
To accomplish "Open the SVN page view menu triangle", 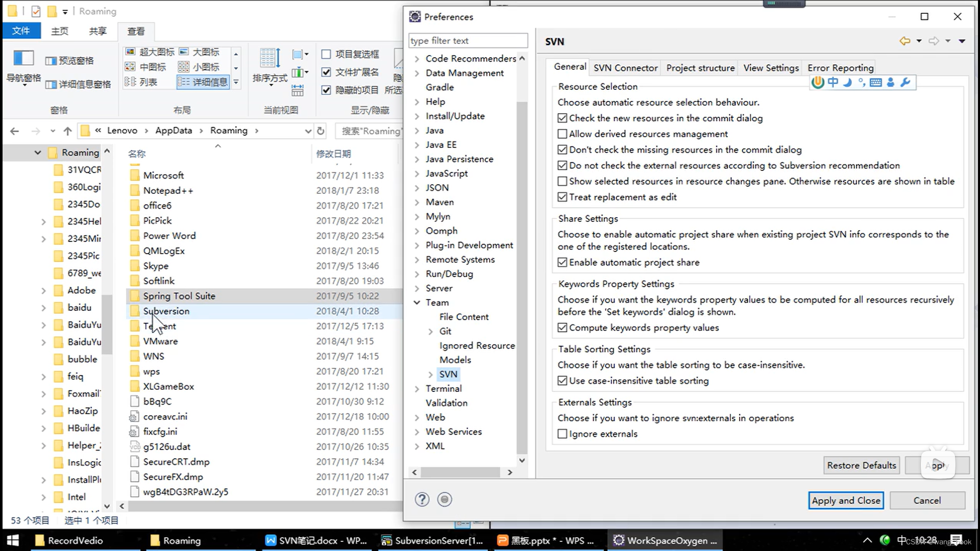I will tap(962, 41).
